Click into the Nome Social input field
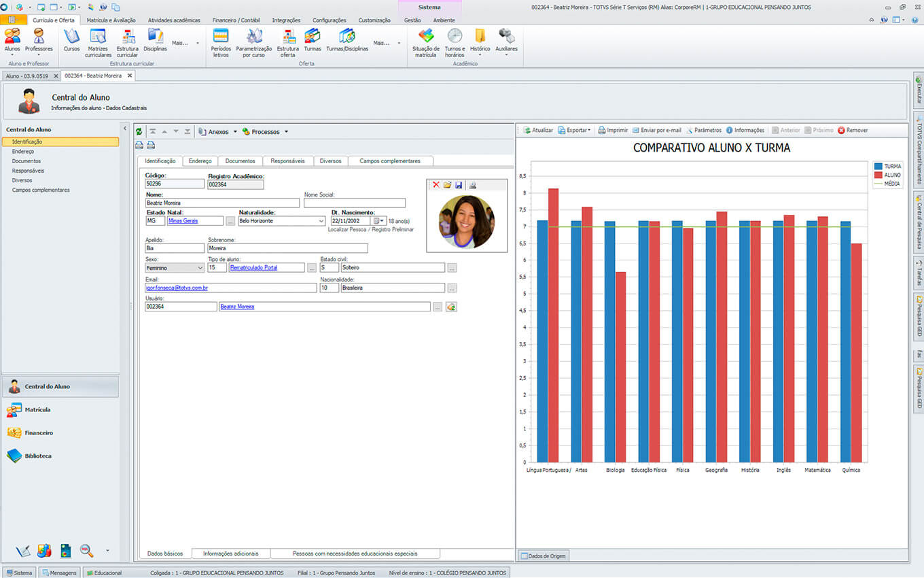Image resolution: width=924 pixels, height=578 pixels. 354,203
